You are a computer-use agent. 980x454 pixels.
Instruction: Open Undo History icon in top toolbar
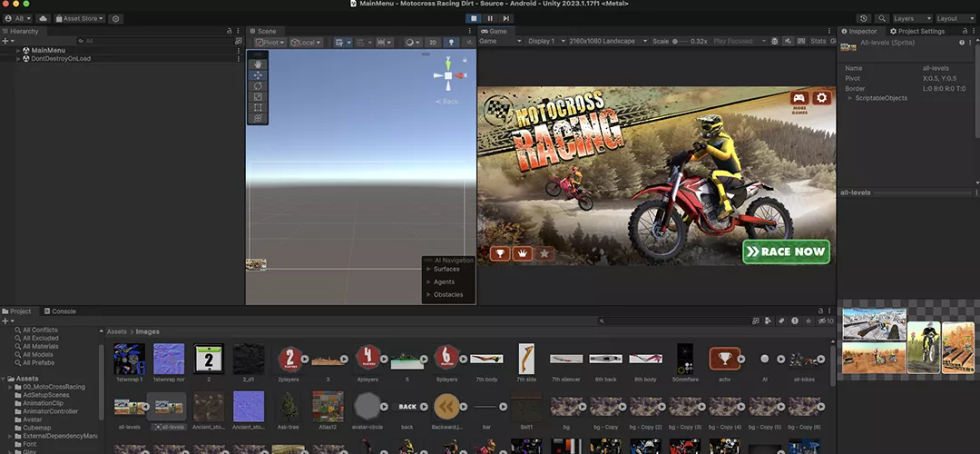pos(862,18)
